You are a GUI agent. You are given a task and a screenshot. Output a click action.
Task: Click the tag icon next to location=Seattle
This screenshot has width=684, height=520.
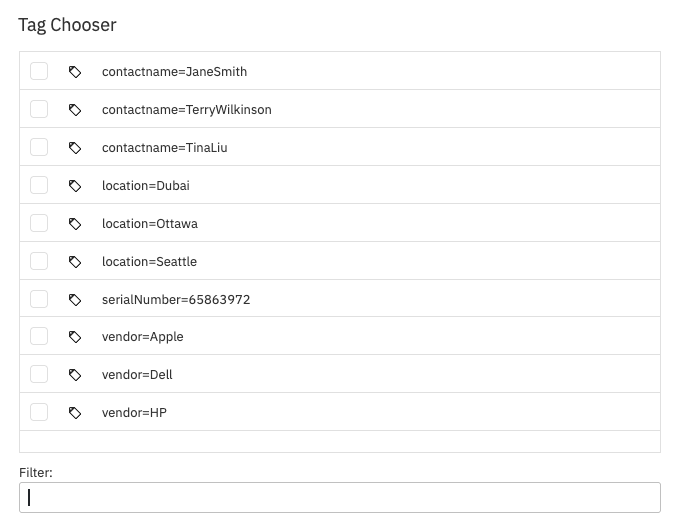[75, 262]
